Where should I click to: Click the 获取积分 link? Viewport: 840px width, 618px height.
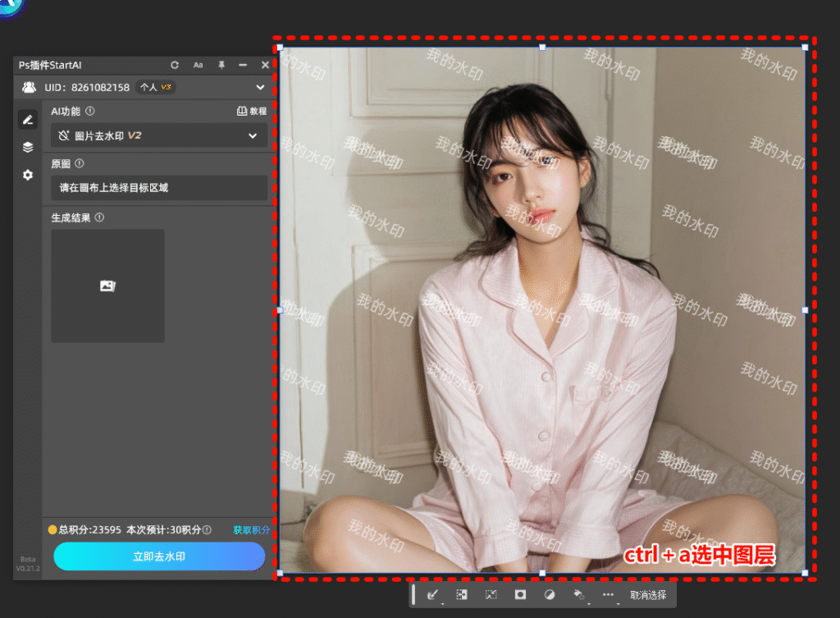click(x=251, y=530)
